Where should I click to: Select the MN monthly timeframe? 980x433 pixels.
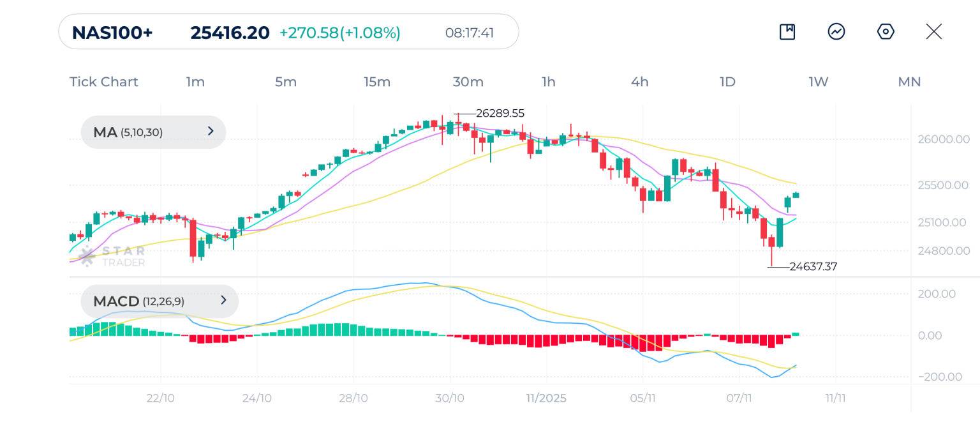tap(909, 82)
